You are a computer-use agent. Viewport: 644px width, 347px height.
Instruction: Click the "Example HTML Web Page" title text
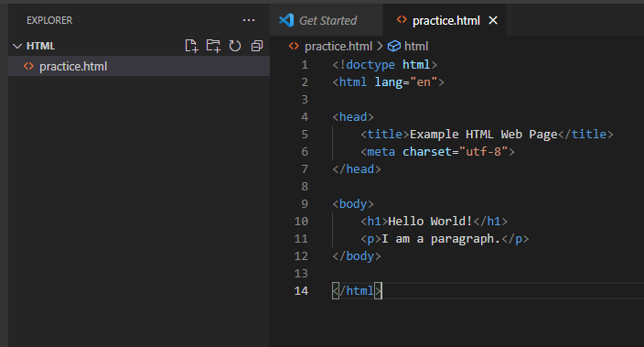483,134
